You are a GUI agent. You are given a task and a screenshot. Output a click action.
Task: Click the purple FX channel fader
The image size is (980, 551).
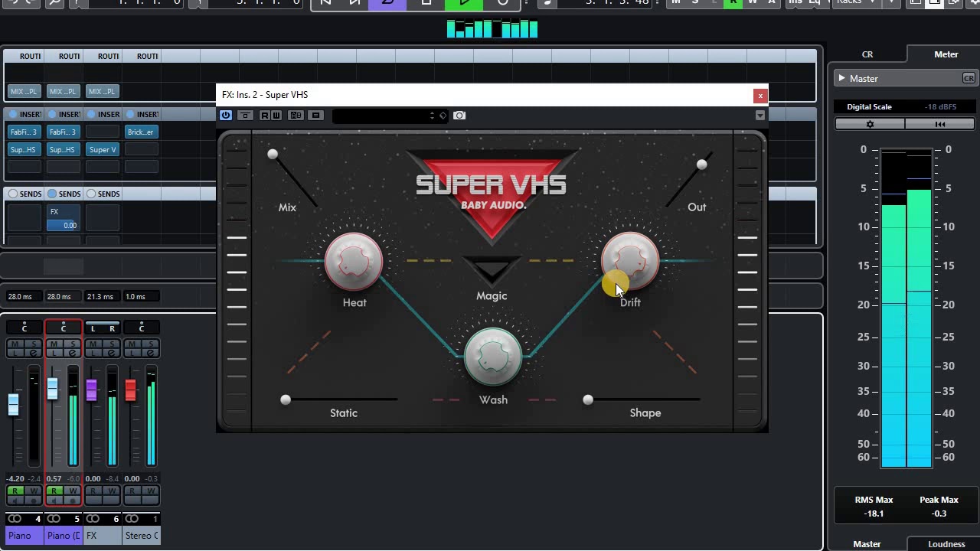click(91, 390)
